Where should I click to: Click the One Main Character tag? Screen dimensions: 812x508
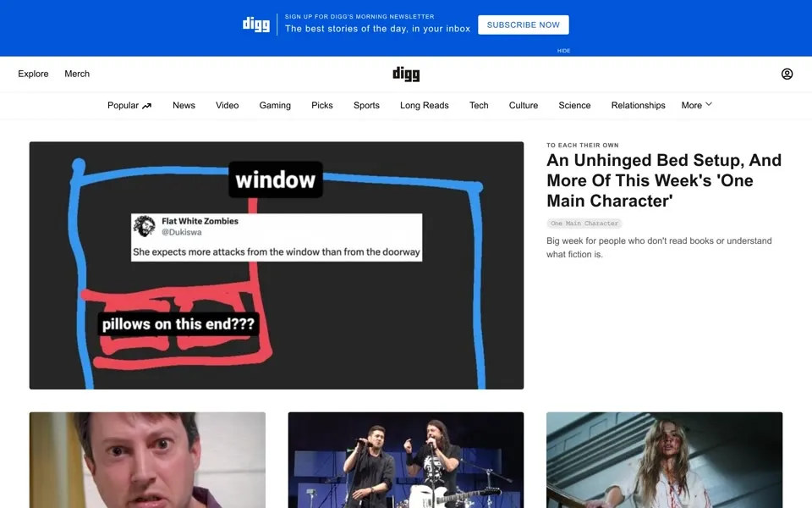pyautogui.click(x=584, y=224)
